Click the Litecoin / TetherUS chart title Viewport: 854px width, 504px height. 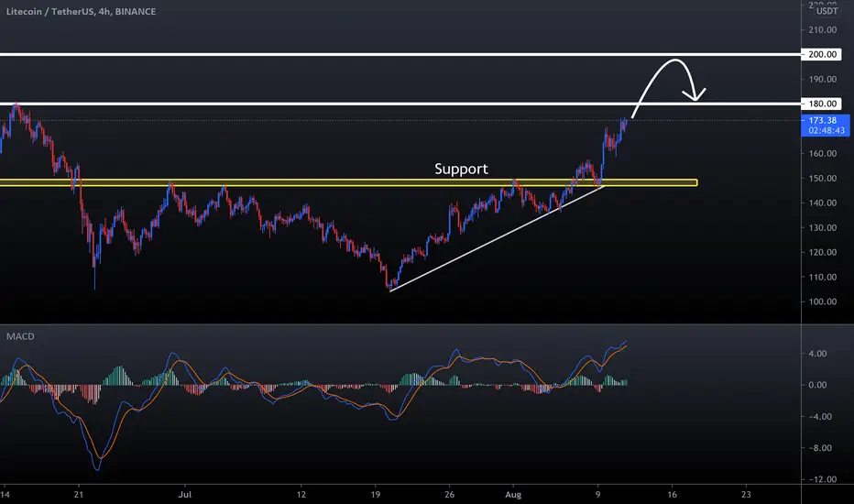(x=81, y=11)
